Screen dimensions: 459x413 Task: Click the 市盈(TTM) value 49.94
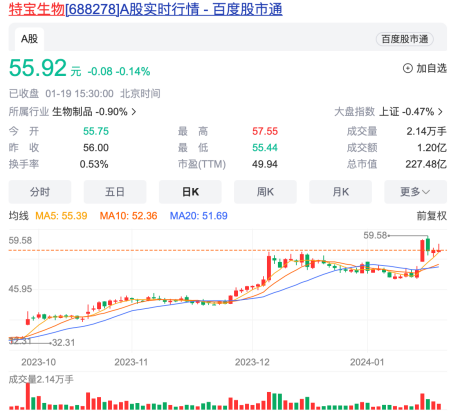(x=265, y=164)
